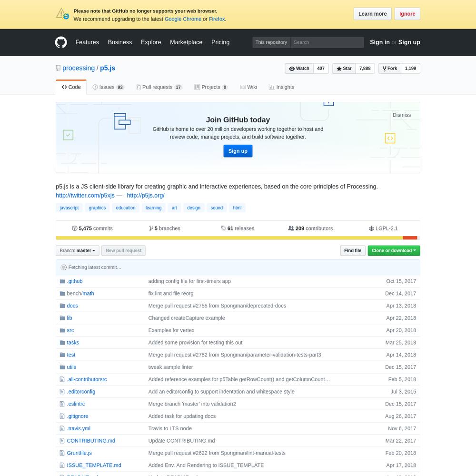
Task: Fork the p5.js repository
Action: click(x=390, y=69)
